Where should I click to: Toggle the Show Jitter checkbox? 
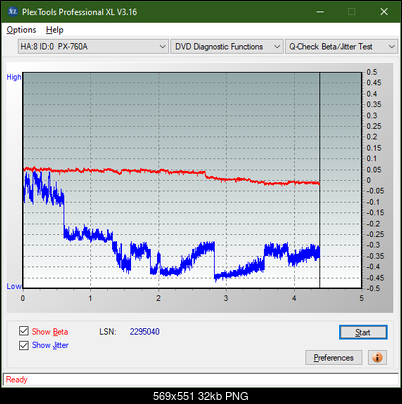point(24,345)
